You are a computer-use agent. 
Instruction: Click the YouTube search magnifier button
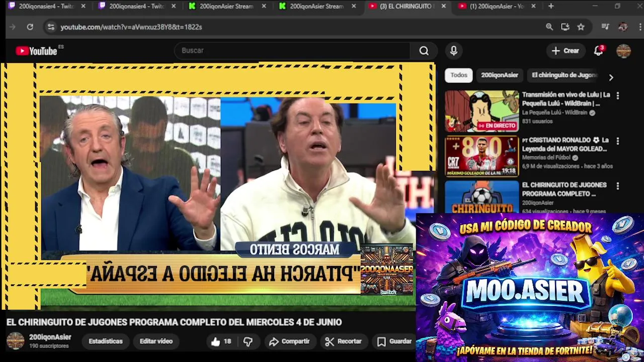[x=424, y=51]
